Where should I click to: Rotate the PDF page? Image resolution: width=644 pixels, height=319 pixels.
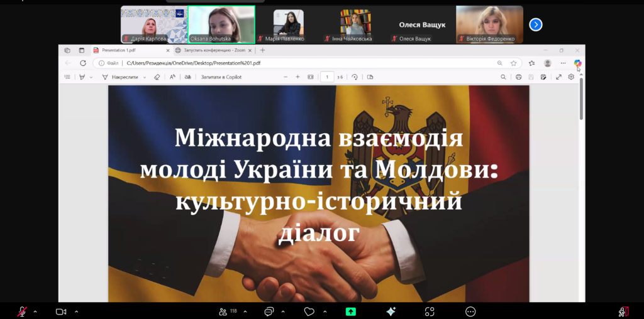pyautogui.click(x=355, y=77)
